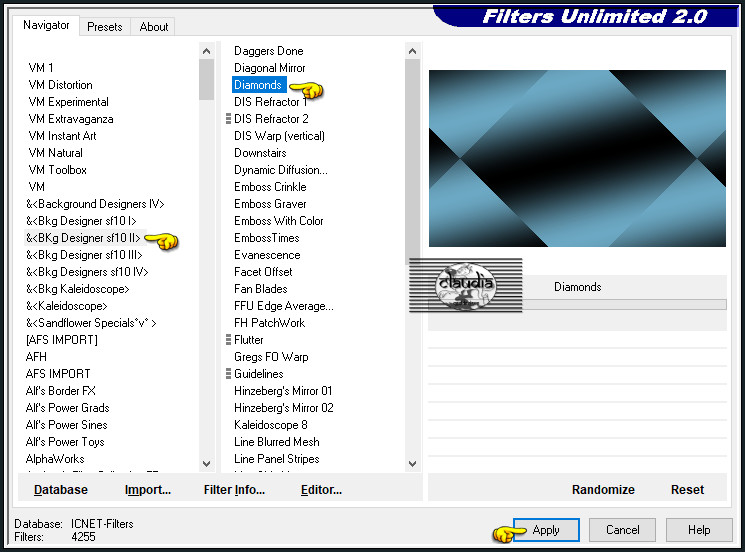
Task: Select VM Extravaganza category
Action: point(71,119)
